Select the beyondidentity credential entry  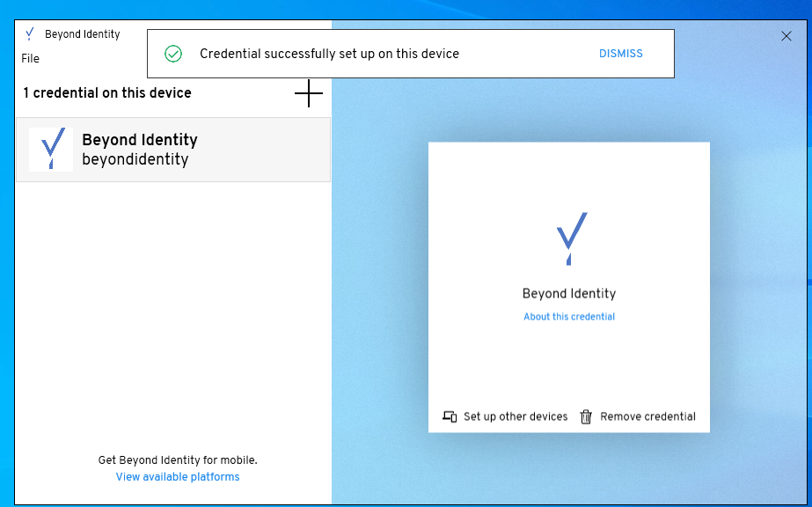(x=173, y=149)
